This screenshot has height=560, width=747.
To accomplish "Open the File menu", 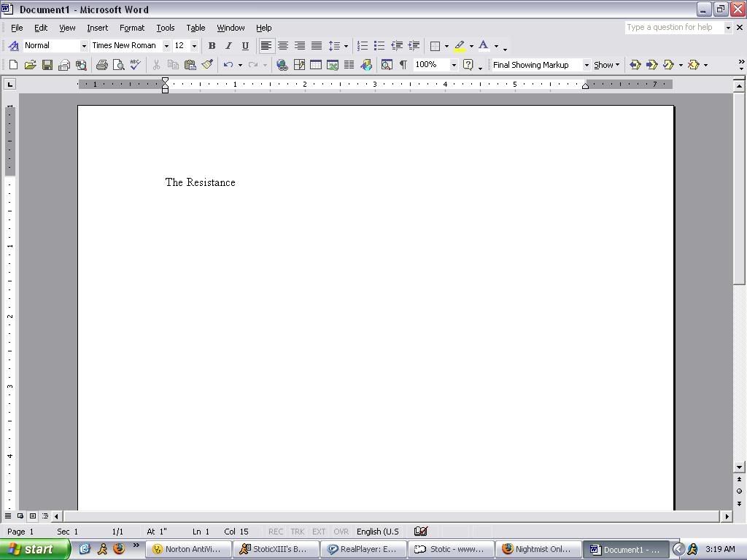I will 17,28.
